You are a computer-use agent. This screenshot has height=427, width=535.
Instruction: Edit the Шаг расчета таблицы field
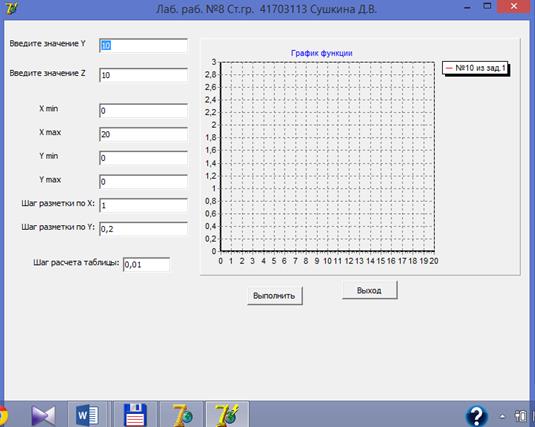[x=146, y=265]
